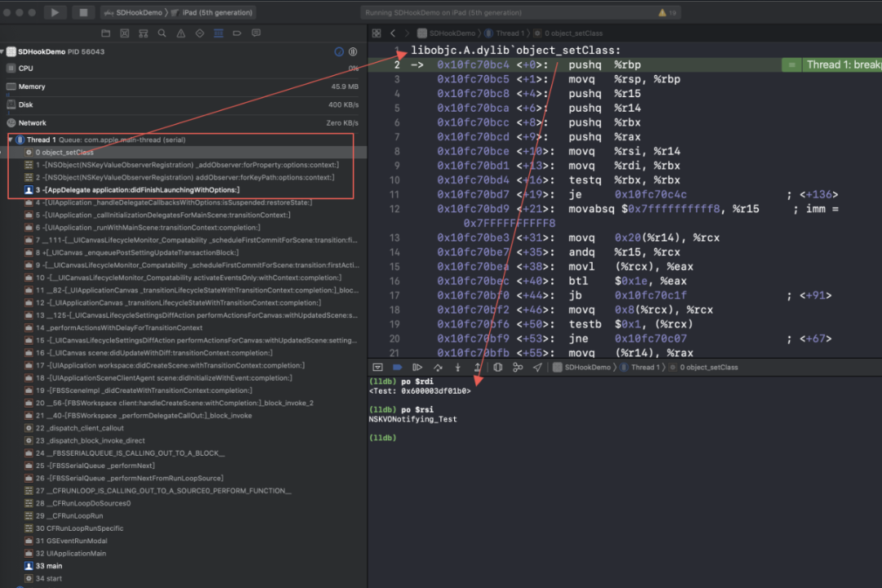Open Debug View Hierarchy icon

coord(497,367)
